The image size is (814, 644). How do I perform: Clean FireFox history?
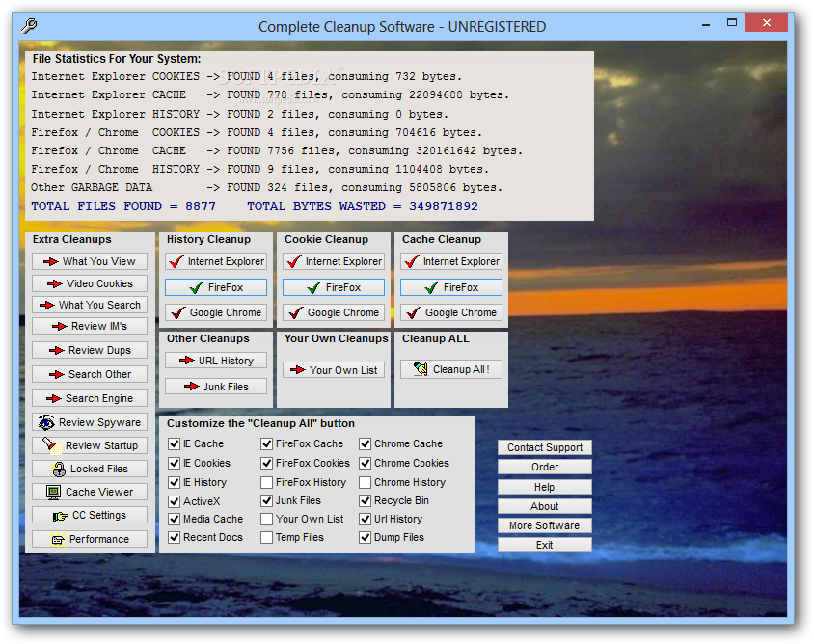216,287
